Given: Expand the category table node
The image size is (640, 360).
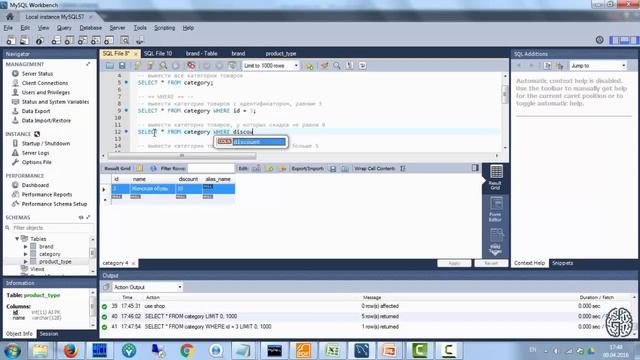Looking at the screenshot, I should click(25, 254).
